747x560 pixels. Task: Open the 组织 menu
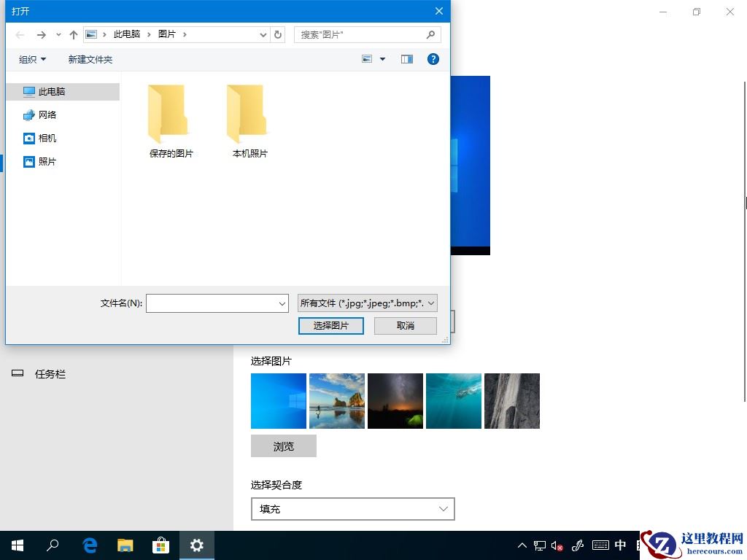coord(32,59)
